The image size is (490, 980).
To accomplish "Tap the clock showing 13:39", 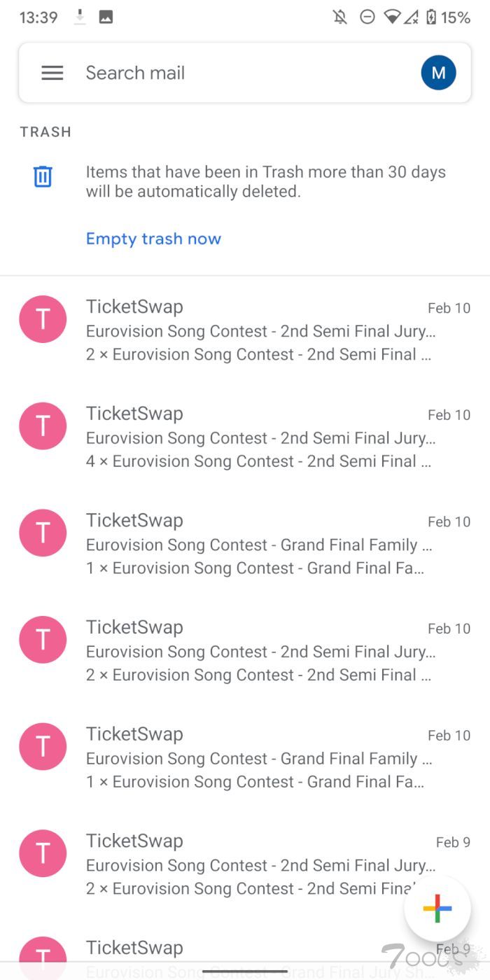I will point(38,17).
